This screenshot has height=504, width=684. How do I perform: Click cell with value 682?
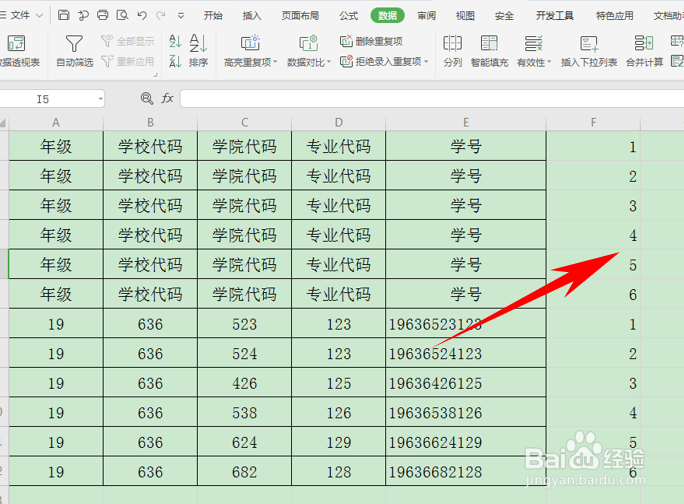coord(244,472)
